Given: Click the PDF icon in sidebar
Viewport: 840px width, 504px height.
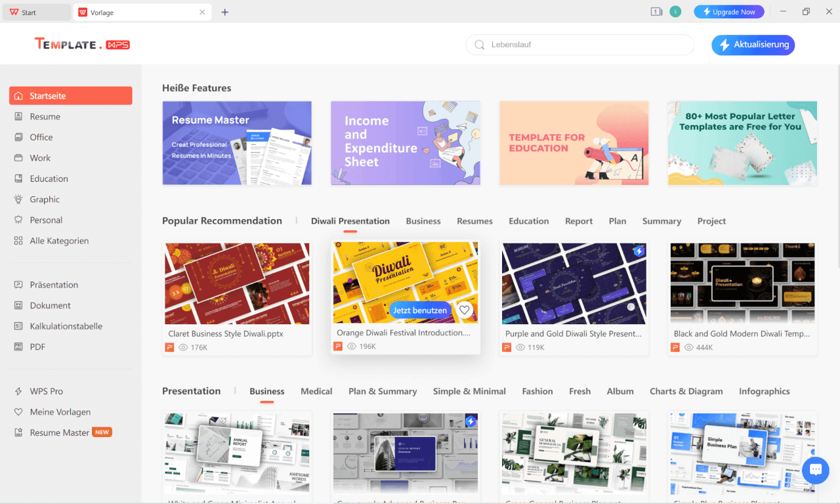Looking at the screenshot, I should pos(18,347).
